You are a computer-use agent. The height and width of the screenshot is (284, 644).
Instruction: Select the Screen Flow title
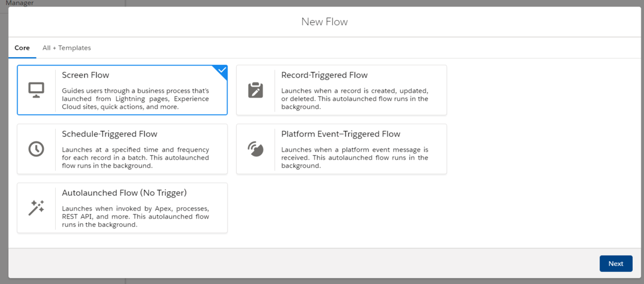85,76
